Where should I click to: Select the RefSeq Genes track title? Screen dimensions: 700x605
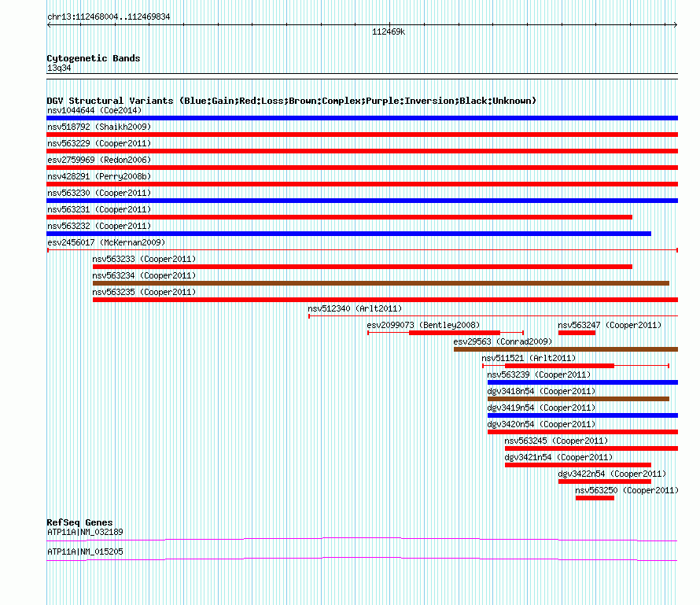point(79,522)
